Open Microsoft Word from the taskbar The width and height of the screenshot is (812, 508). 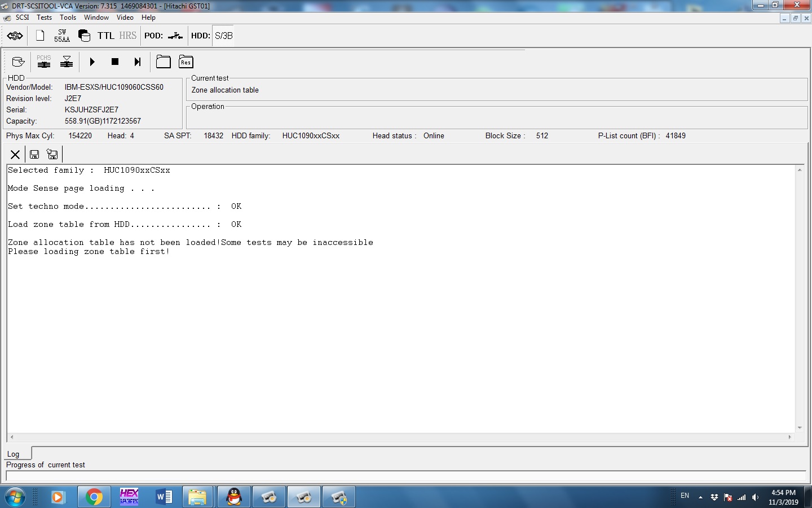pos(164,497)
